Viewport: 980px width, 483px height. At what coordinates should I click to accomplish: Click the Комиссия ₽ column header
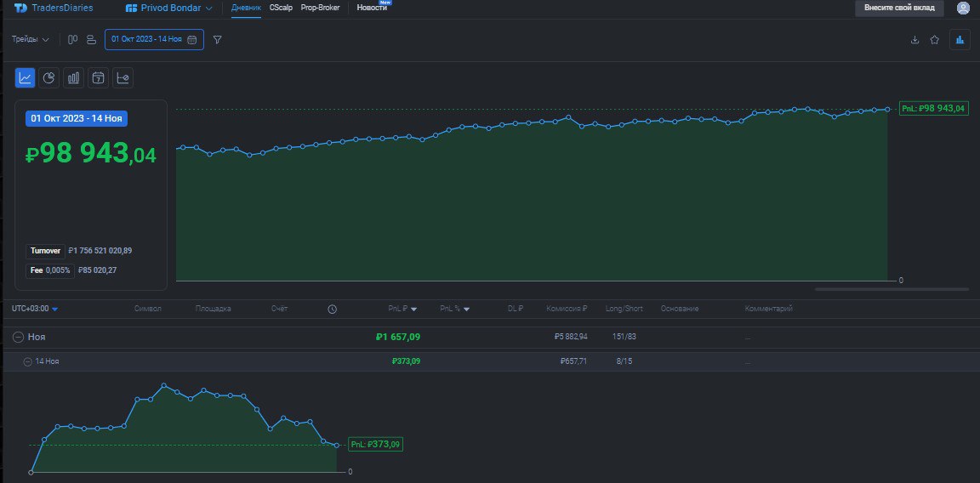567,309
